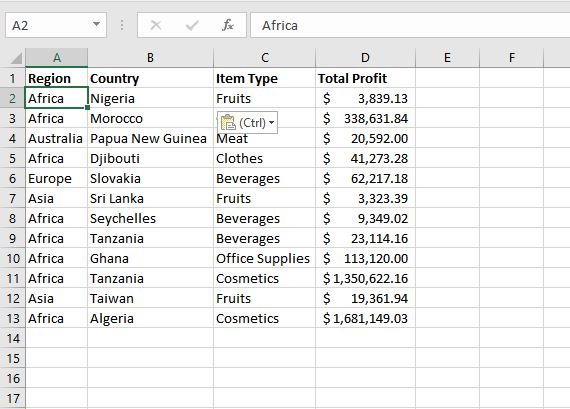Click the fill handle of cell A2

point(88,108)
